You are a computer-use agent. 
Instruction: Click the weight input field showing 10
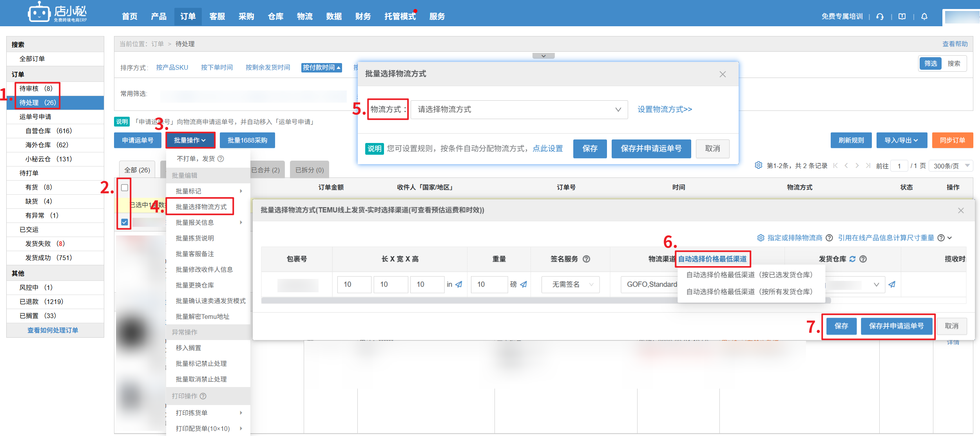[489, 284]
